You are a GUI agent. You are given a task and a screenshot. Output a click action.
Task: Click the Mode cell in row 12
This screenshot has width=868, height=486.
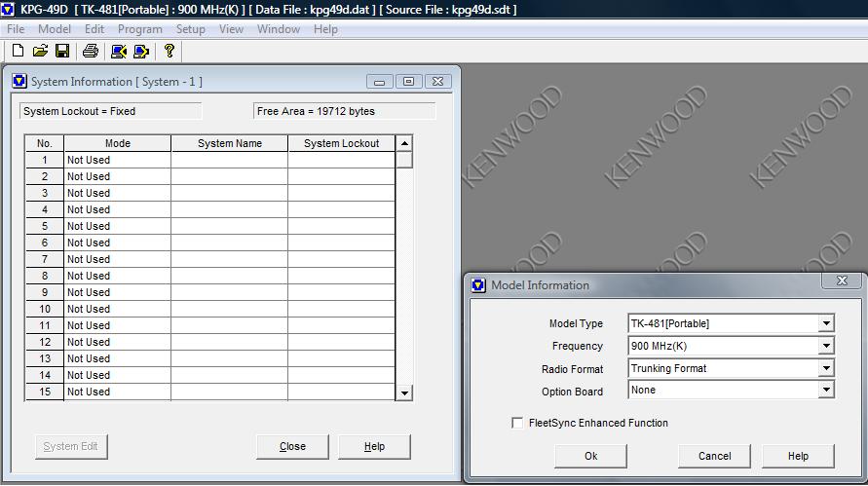click(x=117, y=342)
